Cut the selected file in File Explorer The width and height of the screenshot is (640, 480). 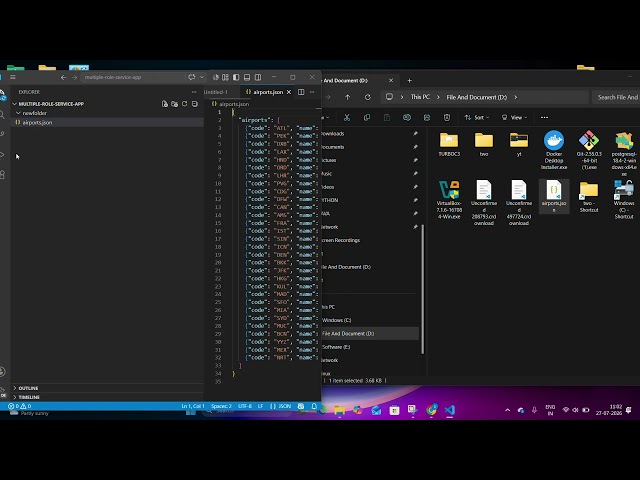pos(347,118)
